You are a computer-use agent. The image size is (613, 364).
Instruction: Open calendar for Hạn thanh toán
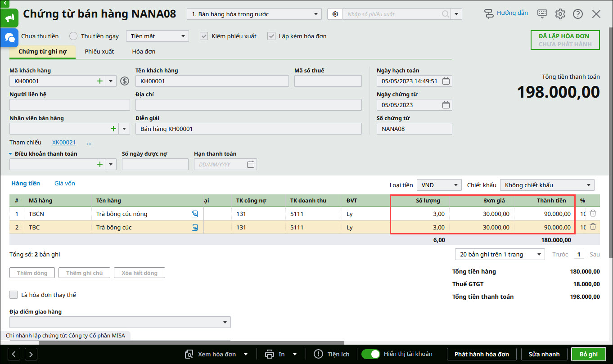251,164
